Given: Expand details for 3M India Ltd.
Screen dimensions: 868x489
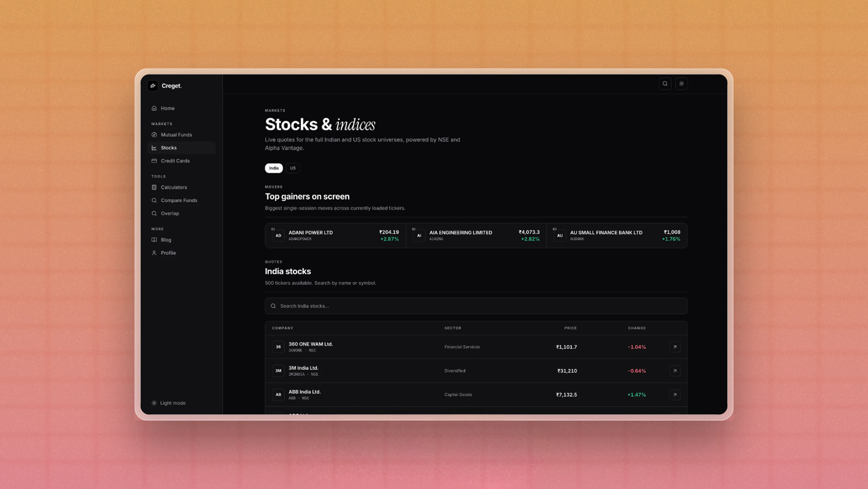Looking at the screenshot, I should [675, 371].
